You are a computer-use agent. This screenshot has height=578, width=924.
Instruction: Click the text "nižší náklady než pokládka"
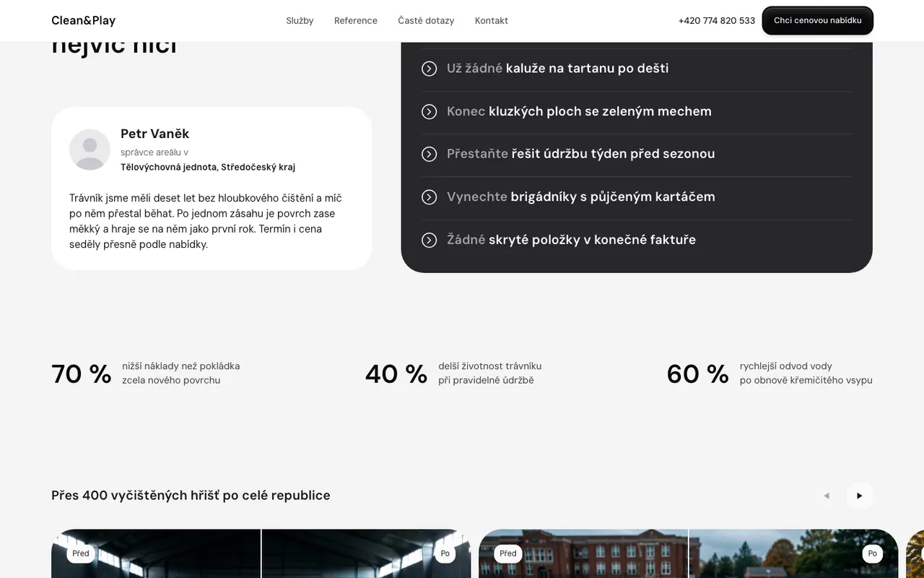181,366
